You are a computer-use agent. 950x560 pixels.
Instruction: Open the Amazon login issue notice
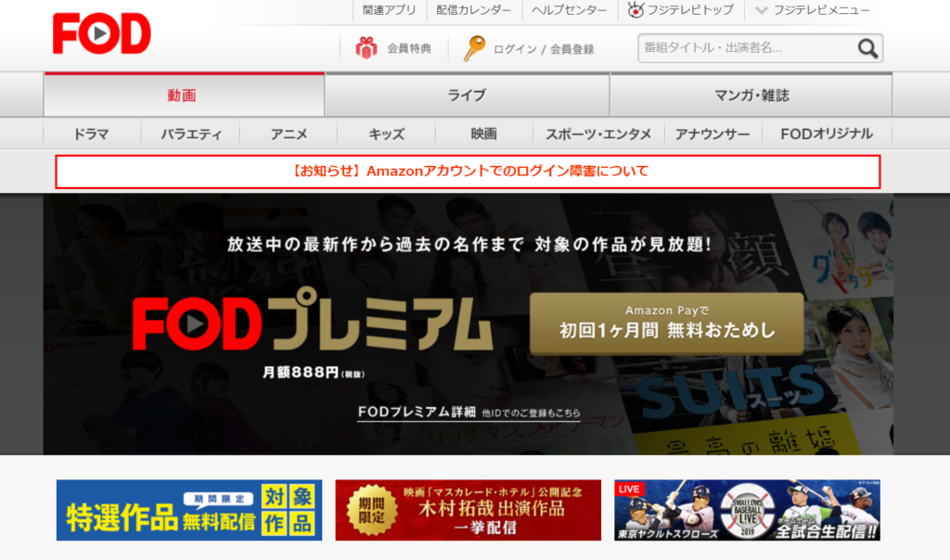pos(469,171)
